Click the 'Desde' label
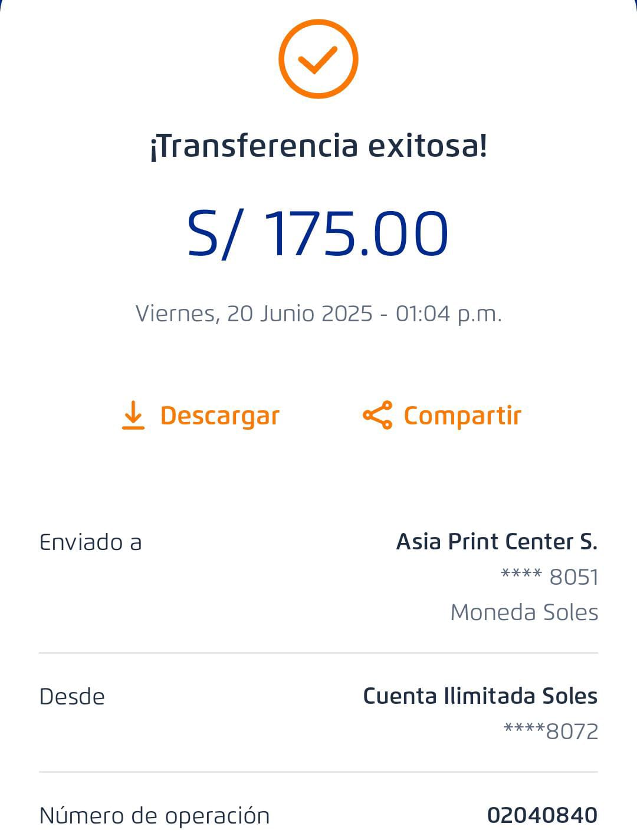Screen dimensions: 637x840 click(72, 697)
